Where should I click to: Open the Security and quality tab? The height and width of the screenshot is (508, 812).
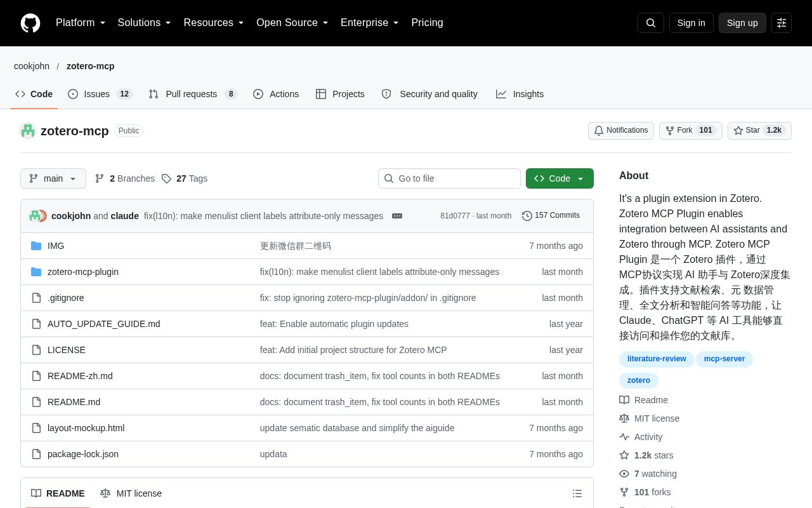pyautogui.click(x=429, y=94)
